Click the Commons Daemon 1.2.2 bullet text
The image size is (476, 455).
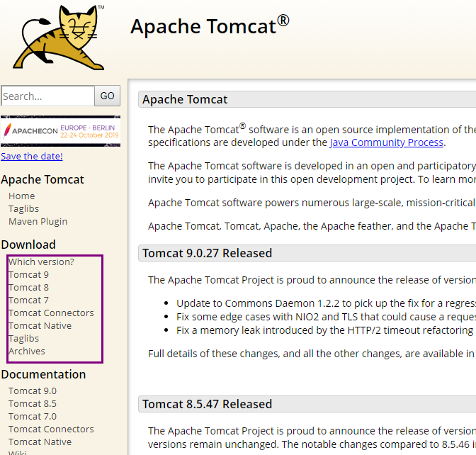click(326, 303)
